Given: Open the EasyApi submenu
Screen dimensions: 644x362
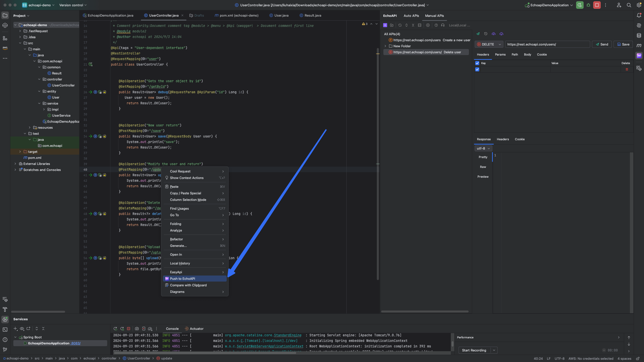Looking at the screenshot, I should click(195, 272).
